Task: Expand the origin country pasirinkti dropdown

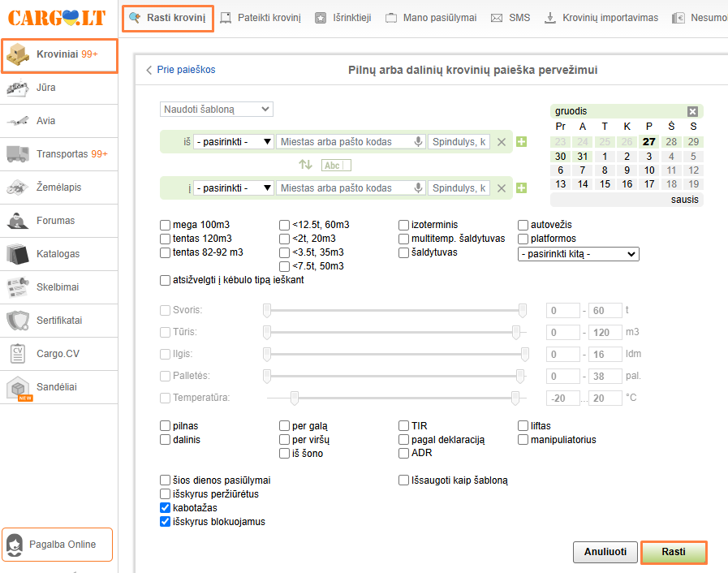Action: pyautogui.click(x=234, y=142)
